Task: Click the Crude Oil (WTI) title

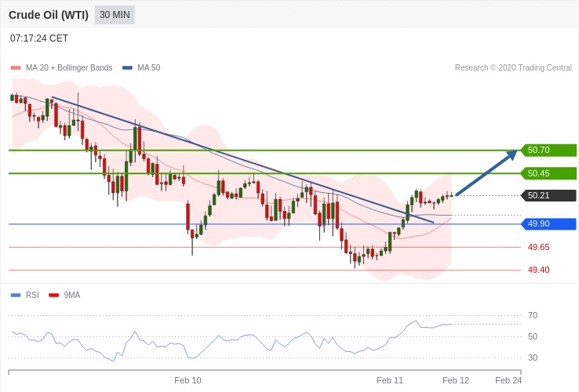Action: pos(49,15)
